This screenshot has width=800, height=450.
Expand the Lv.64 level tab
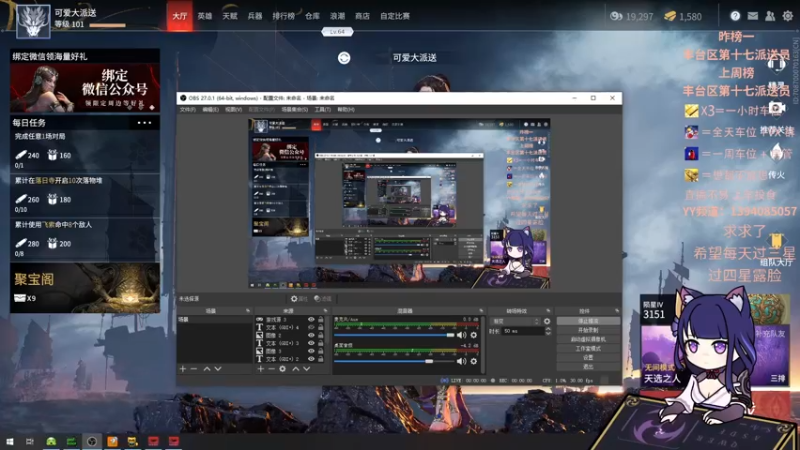[x=337, y=32]
